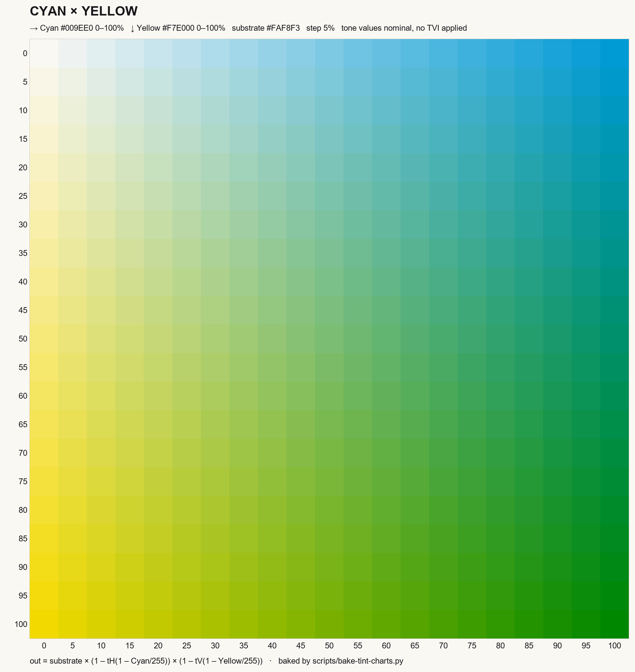Viewport: 635px width, 672px height.
Task: Choose the swatch at cyan 10, yellow 90
Action: 101,567
